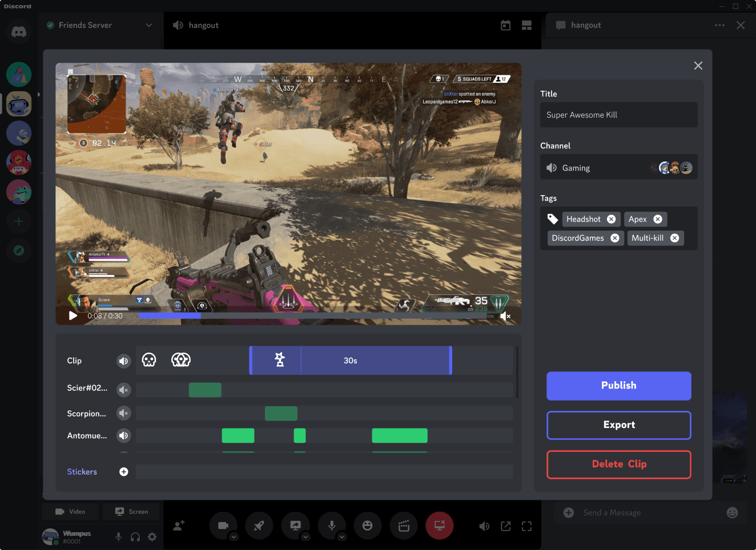Invite friends with add-user icon
The width and height of the screenshot is (756, 550).
179,525
